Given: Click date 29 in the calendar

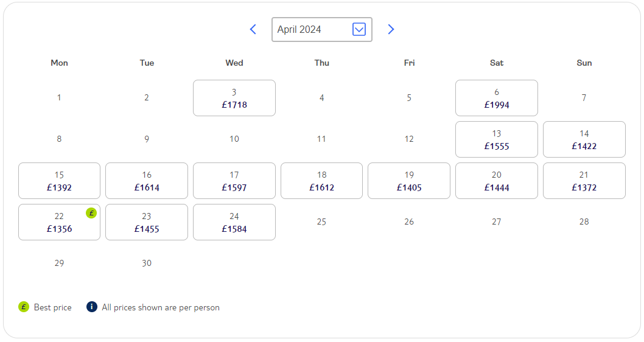Looking at the screenshot, I should (59, 263).
